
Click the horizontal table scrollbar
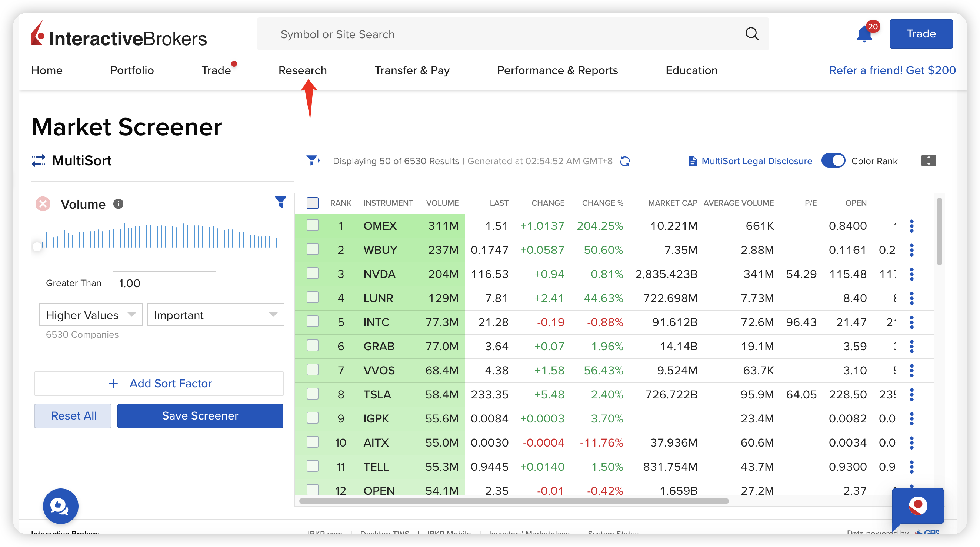coord(514,501)
